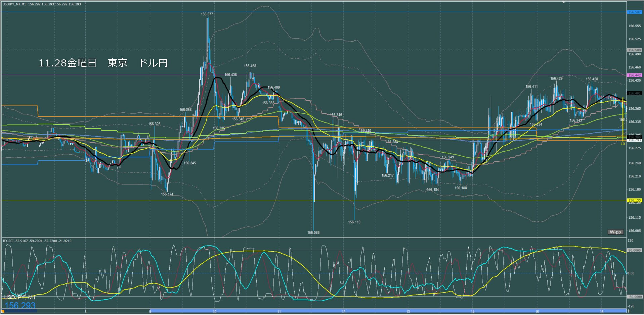Image resolution: width=644 pixels, height=315 pixels.
Task: Select the pink 156.442 price line label
Action: pyautogui.click(x=634, y=75)
